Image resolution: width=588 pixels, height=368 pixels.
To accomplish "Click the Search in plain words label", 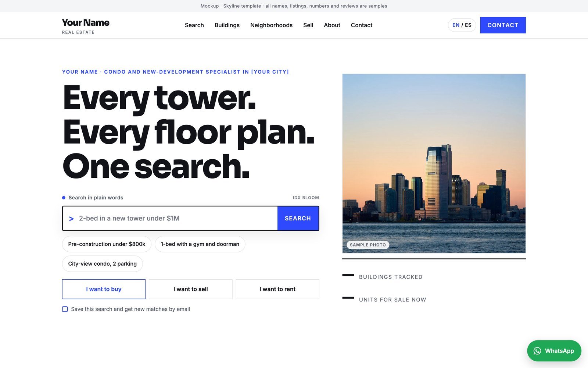I will tap(96, 198).
